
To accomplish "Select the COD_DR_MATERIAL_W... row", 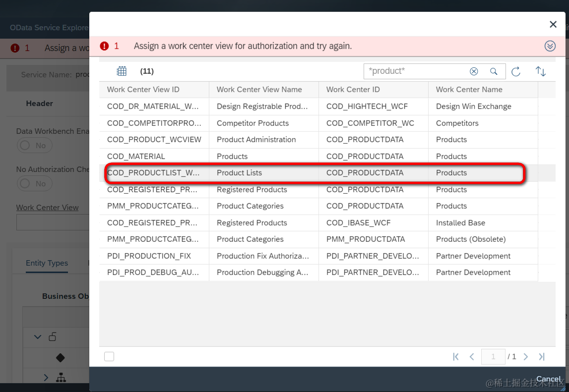I will 318,106.
